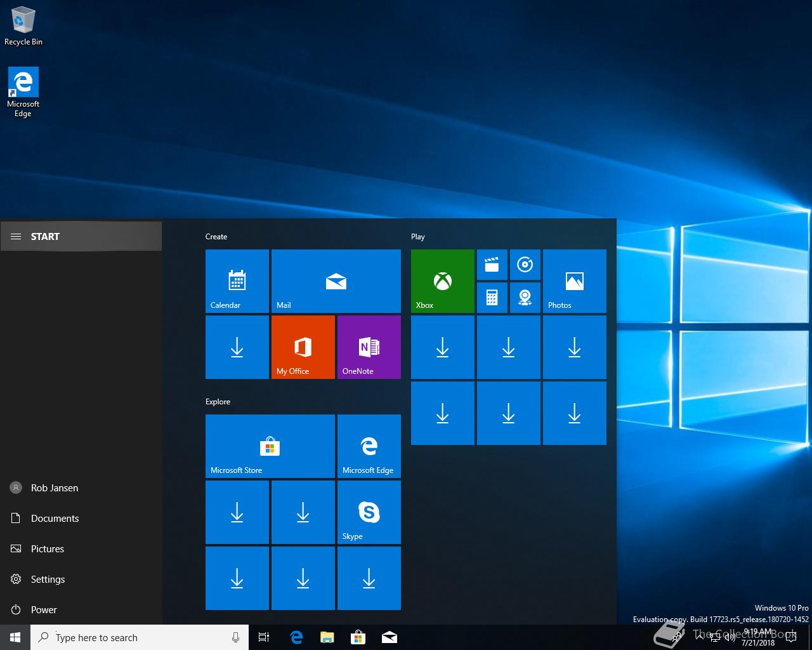Open Microsoft Store from taskbar
812x650 pixels.
click(x=358, y=637)
